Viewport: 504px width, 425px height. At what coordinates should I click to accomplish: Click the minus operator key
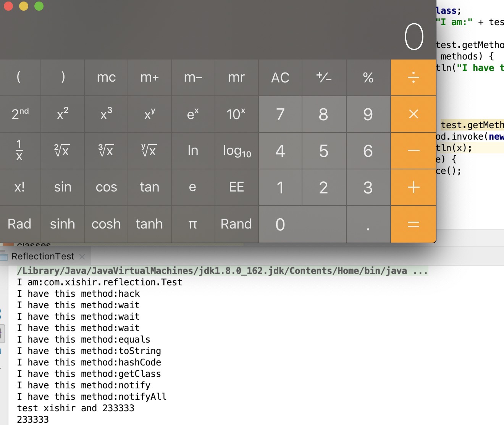click(413, 151)
